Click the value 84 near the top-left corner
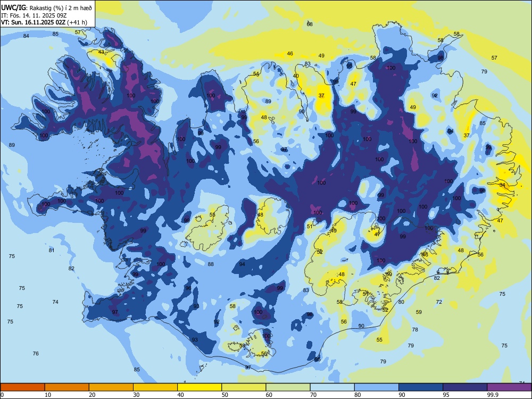 [26, 36]
